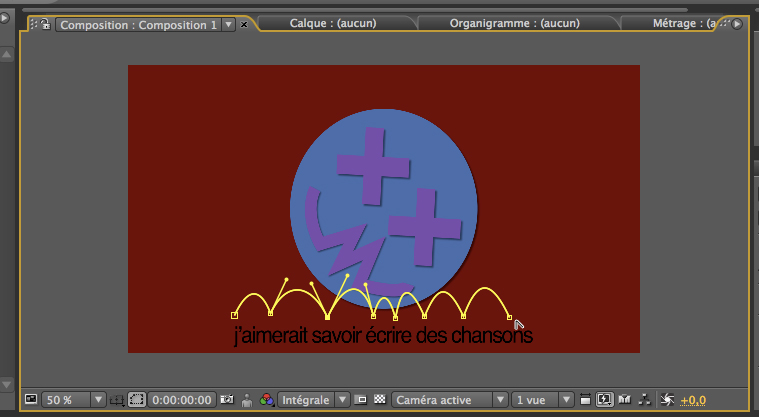Screen dimensions: 759x417
Task: Click the down arrow on left strip
Action: pyautogui.click(x=7, y=385)
